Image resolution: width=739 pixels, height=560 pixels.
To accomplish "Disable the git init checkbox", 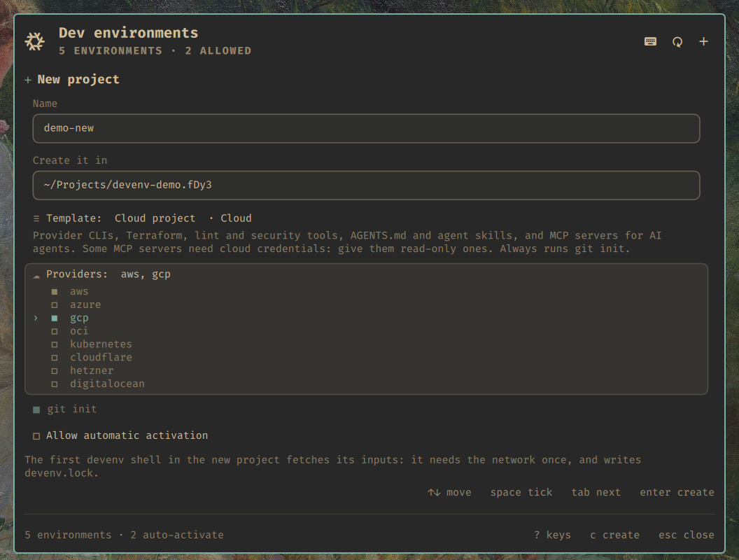I will coord(36,409).
